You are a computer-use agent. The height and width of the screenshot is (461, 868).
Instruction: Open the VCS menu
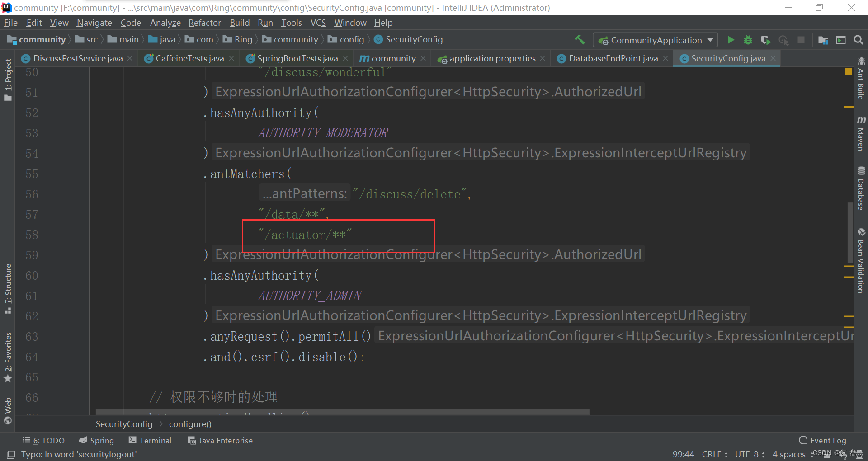click(318, 23)
